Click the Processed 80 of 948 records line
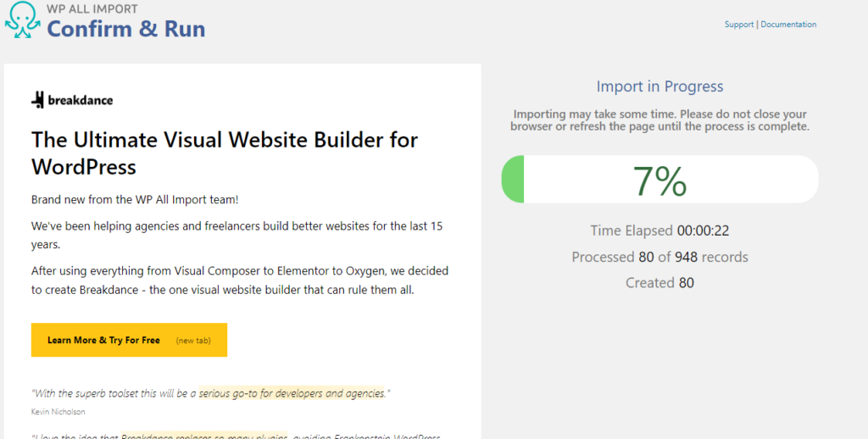 659,257
